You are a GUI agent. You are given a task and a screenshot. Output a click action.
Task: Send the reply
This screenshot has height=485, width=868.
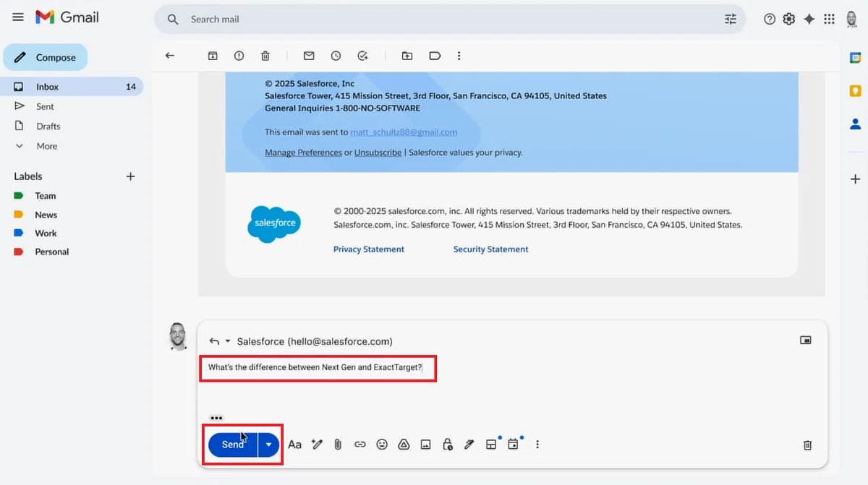(x=233, y=445)
